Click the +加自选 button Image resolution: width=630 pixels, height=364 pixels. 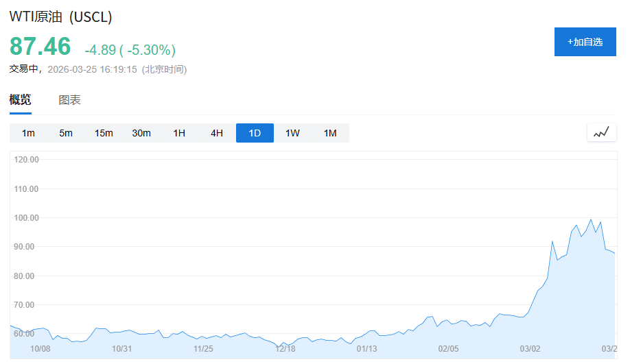click(x=585, y=42)
